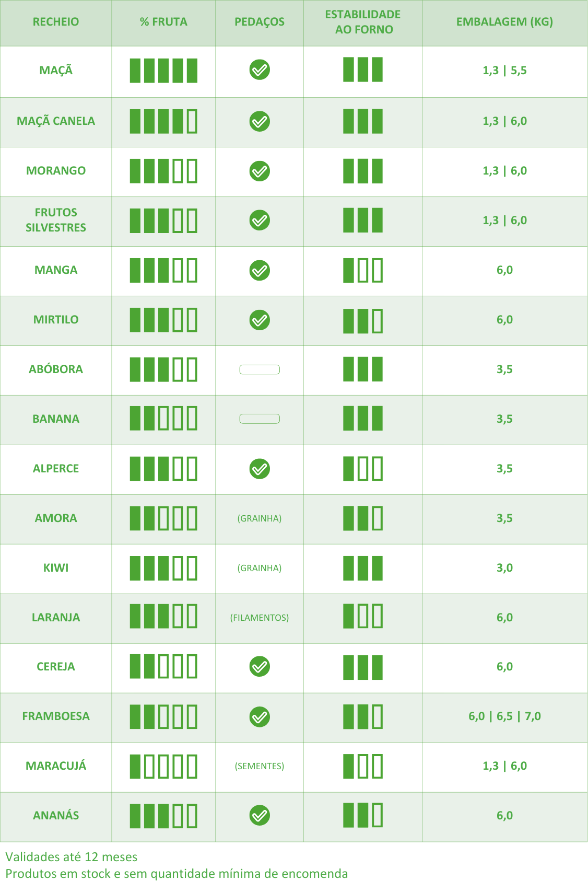Click the checkmark icon in the Maçã row

260,70
